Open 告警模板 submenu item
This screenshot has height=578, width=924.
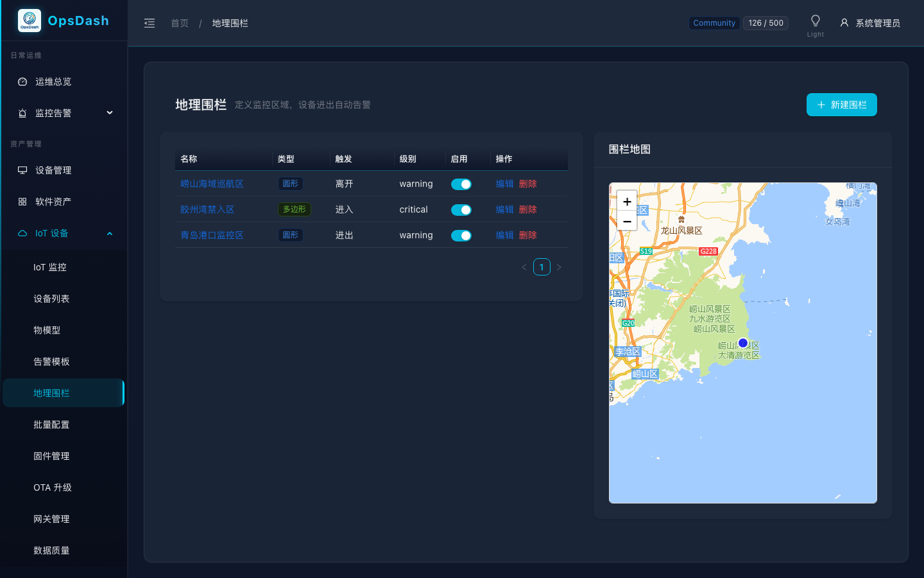point(64,362)
